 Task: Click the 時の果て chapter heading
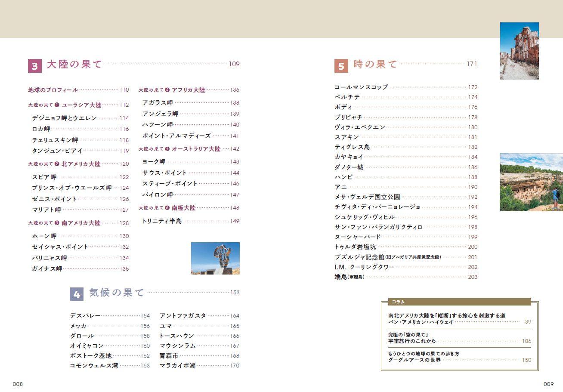[375, 65]
